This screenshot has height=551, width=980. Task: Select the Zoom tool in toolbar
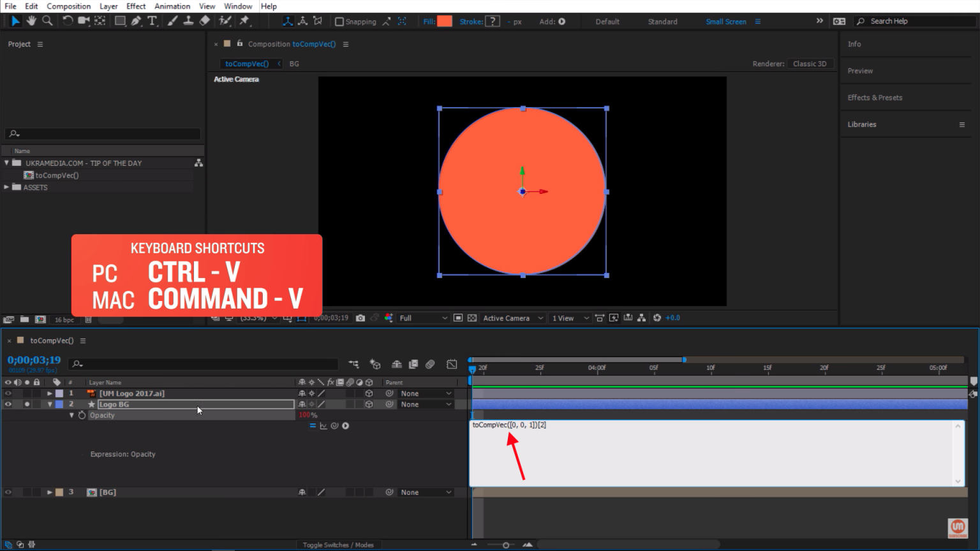tap(47, 21)
